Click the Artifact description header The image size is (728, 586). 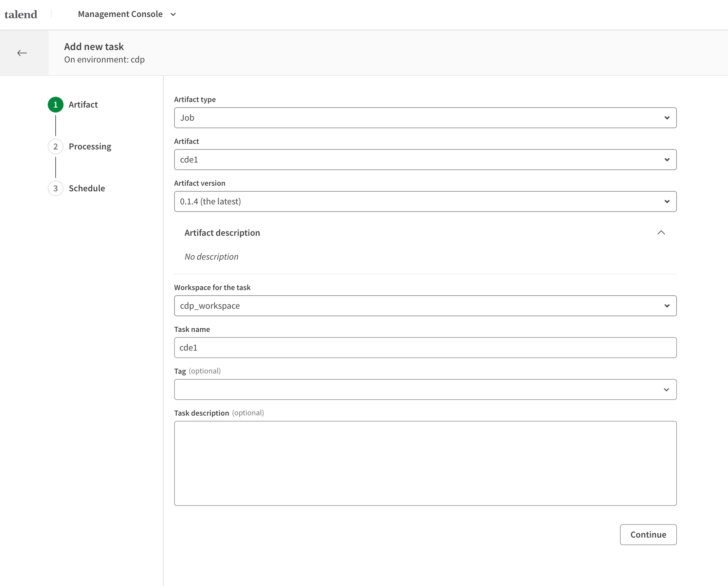pos(222,233)
